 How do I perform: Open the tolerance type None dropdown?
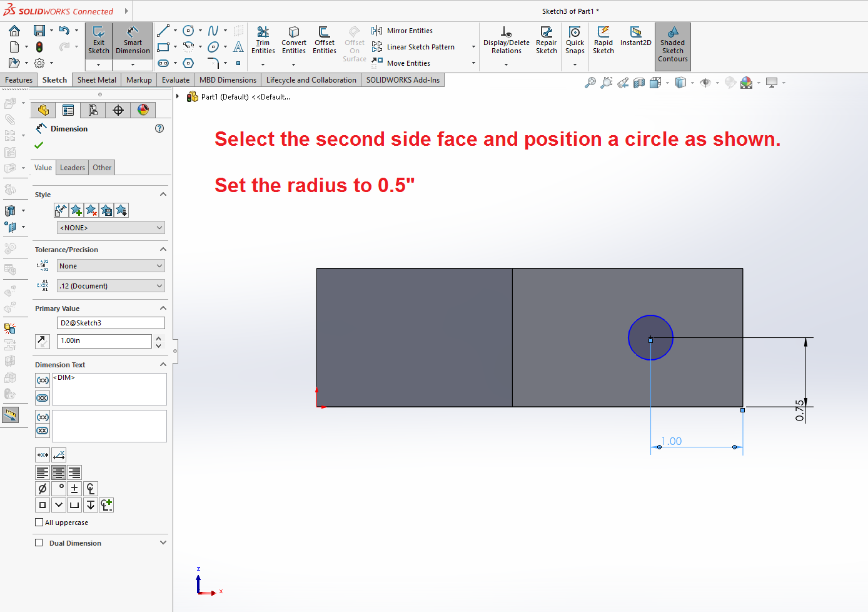point(111,266)
